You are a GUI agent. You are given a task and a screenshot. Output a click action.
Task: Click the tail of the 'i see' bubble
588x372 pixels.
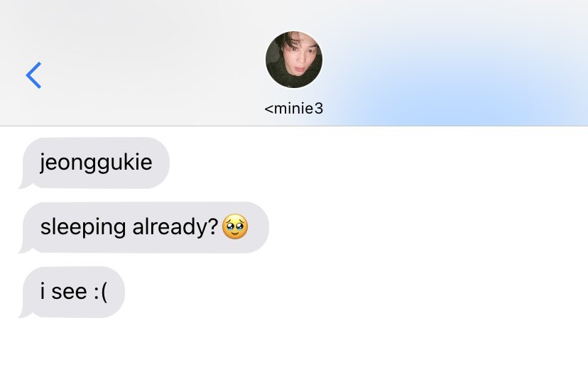click(x=24, y=313)
